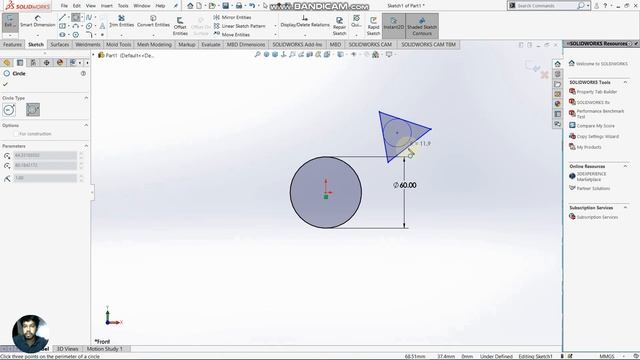
Task: Select the Sketch Fillet tool
Action: (x=89, y=35)
